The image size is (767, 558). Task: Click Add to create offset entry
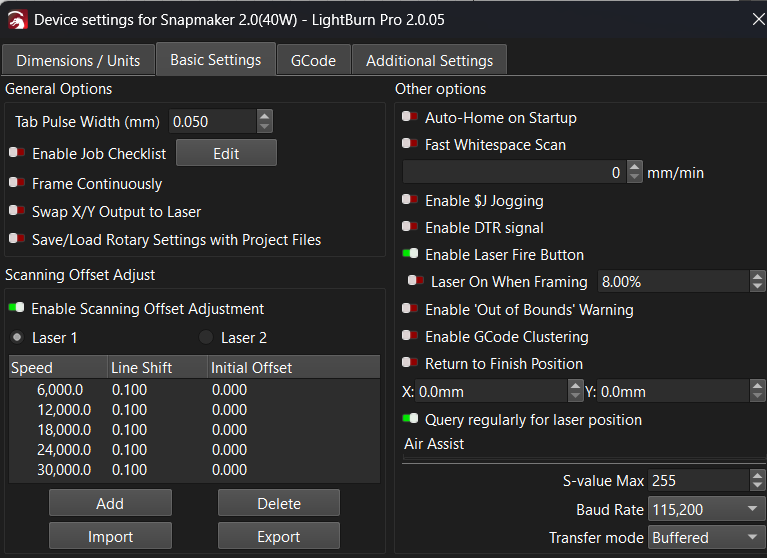pyautogui.click(x=110, y=503)
